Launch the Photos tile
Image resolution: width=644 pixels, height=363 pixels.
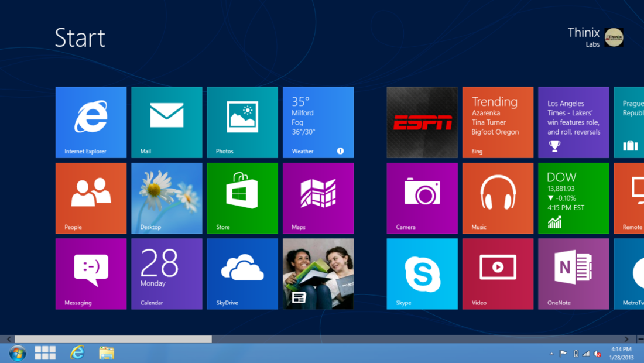(x=242, y=122)
